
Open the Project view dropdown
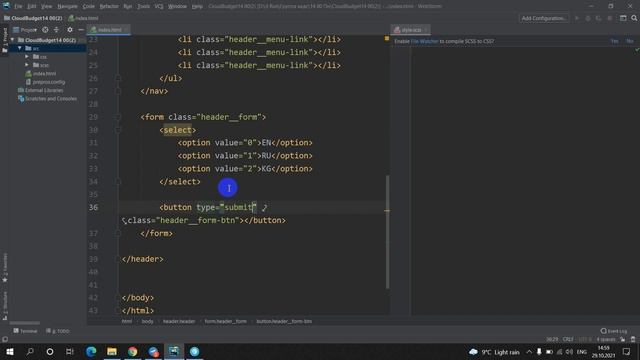click(25, 30)
